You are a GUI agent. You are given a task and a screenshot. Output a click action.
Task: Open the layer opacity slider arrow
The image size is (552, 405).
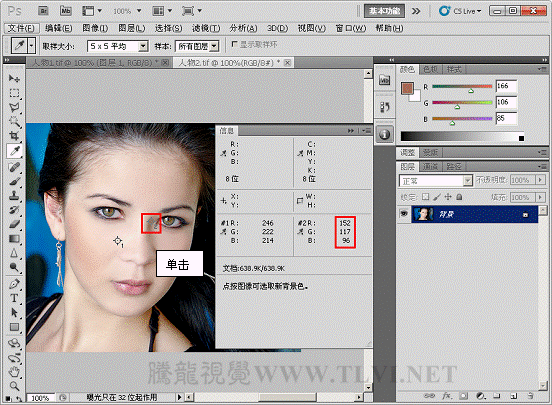(540, 180)
